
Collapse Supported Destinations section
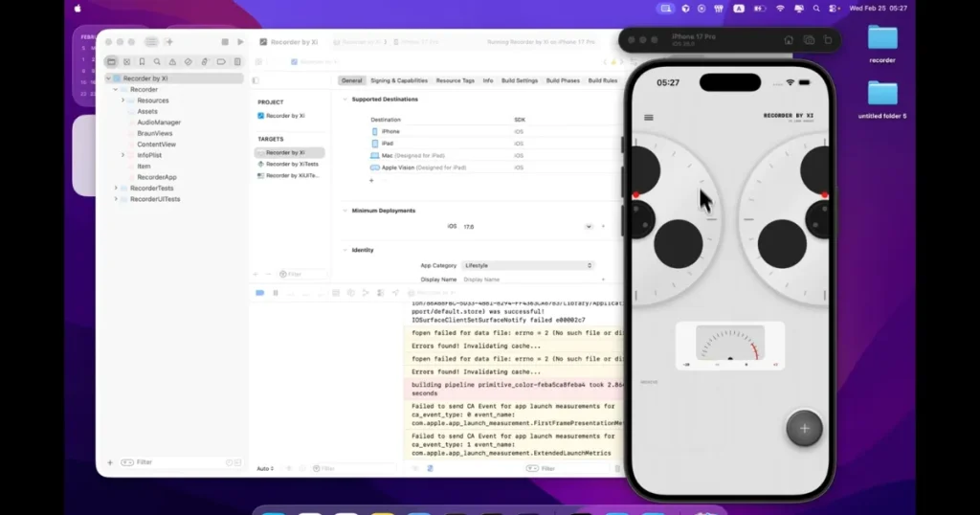345,100
